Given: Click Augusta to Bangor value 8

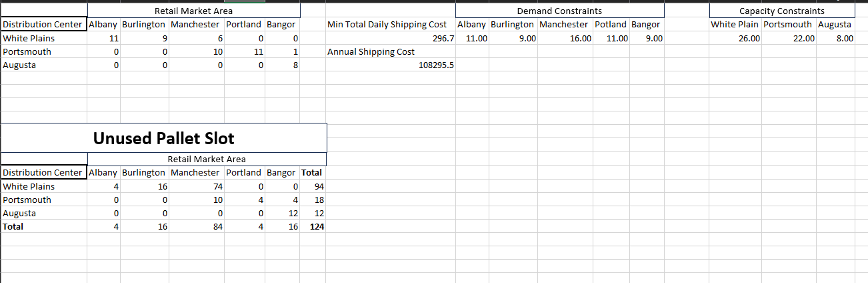Looking at the screenshot, I should [282, 65].
